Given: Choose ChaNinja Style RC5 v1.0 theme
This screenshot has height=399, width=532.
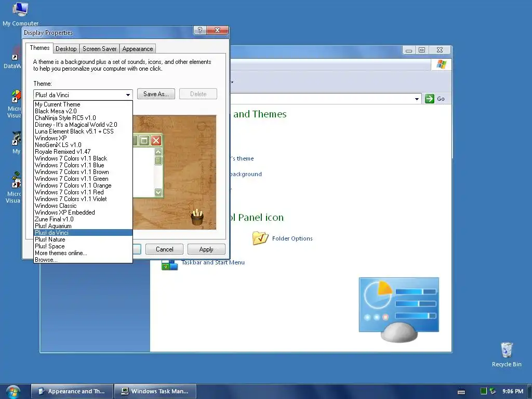Looking at the screenshot, I should click(x=83, y=118).
